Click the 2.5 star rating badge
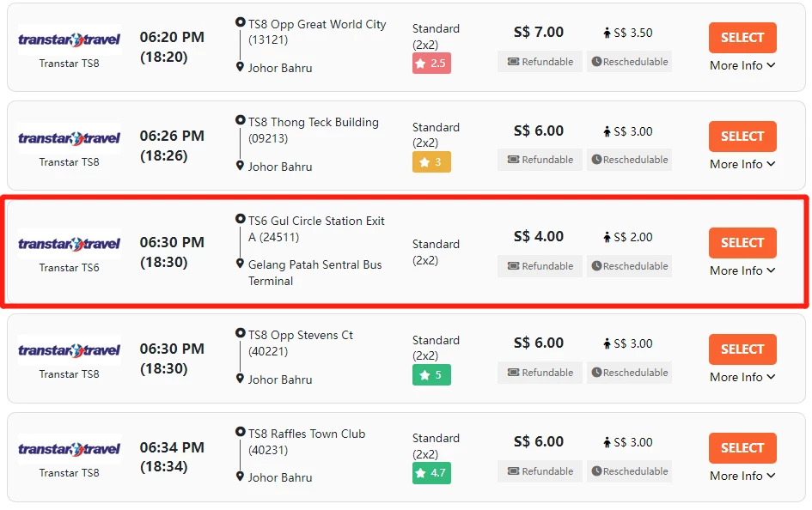 pyautogui.click(x=431, y=63)
